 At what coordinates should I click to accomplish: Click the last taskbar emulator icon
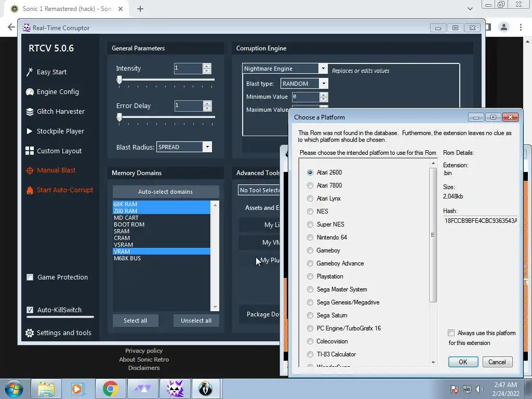click(x=206, y=389)
